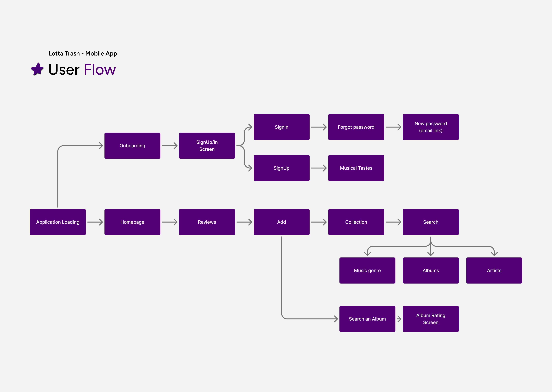The image size is (552, 392).
Task: Select the New password email link box
Action: pyautogui.click(x=430, y=127)
